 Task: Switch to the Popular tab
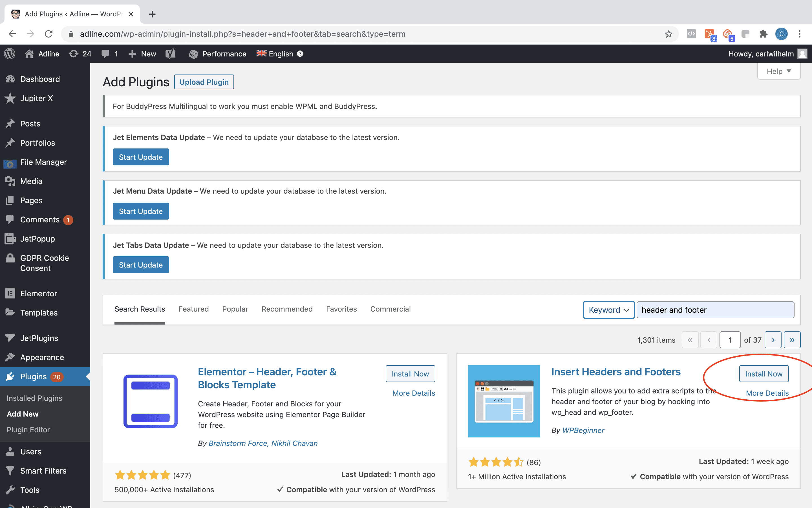[235, 309]
